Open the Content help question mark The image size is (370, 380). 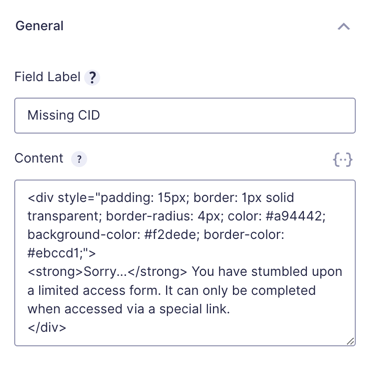pos(79,159)
